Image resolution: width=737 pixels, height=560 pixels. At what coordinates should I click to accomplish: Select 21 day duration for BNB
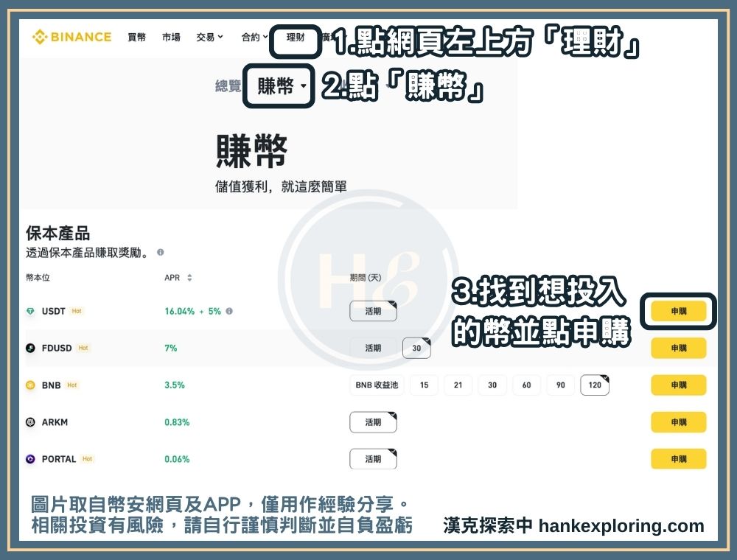pos(458,385)
